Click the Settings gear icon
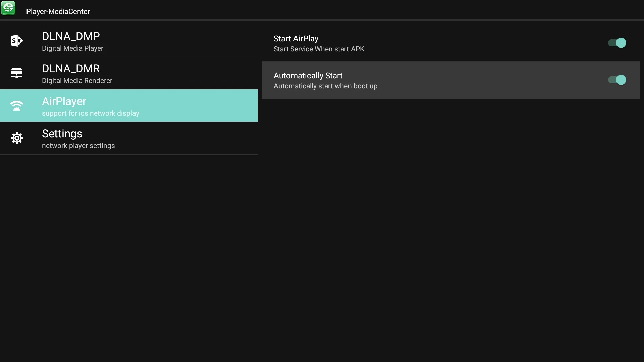 17,138
